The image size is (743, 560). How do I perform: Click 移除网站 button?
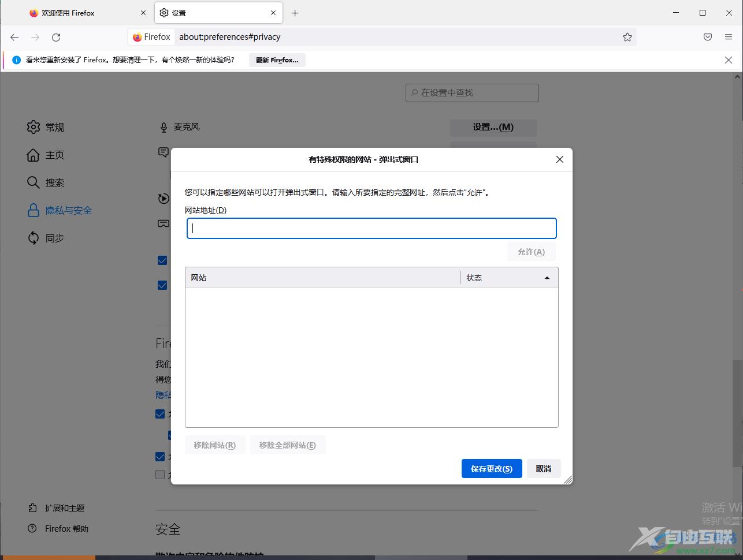coord(215,445)
